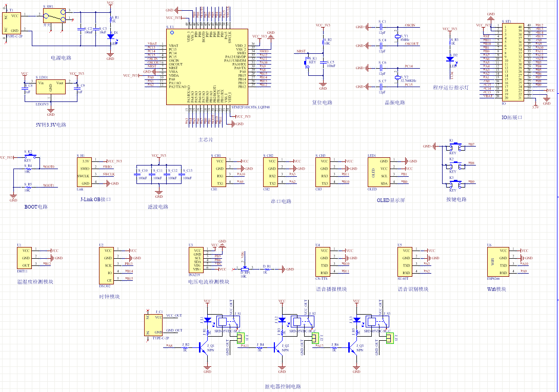Click the 滤波电路 label
This screenshot has width=559, height=392.
tap(158, 207)
